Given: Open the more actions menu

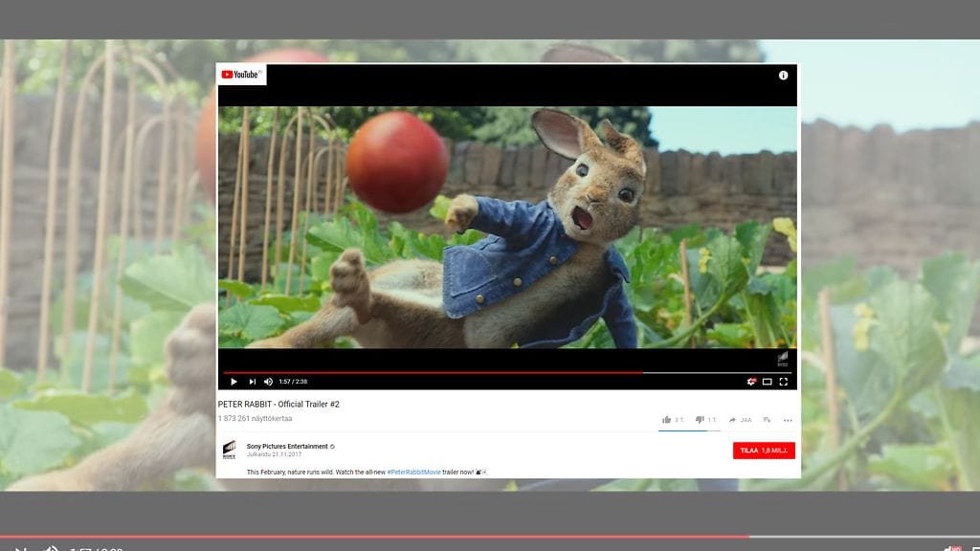Looking at the screenshot, I should click(788, 419).
